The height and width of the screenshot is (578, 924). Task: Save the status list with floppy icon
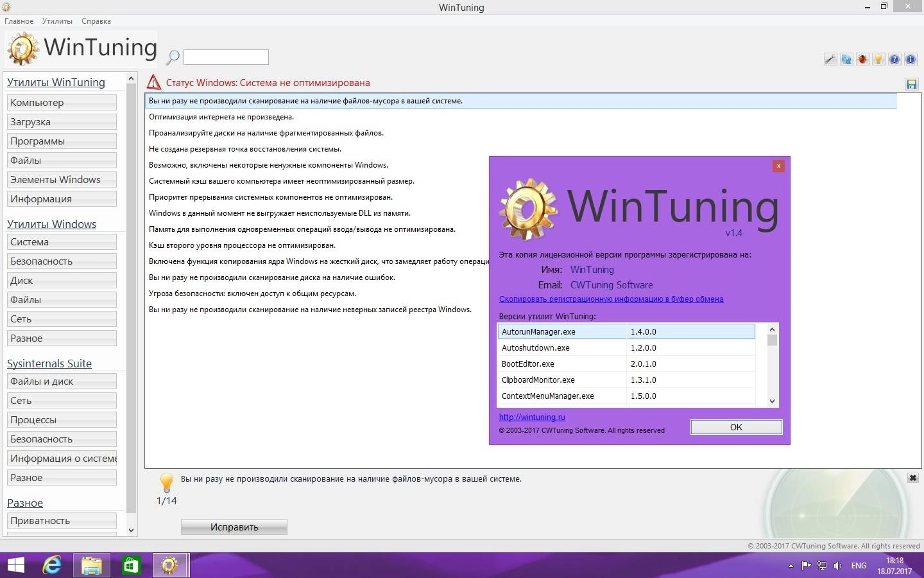[x=911, y=84]
